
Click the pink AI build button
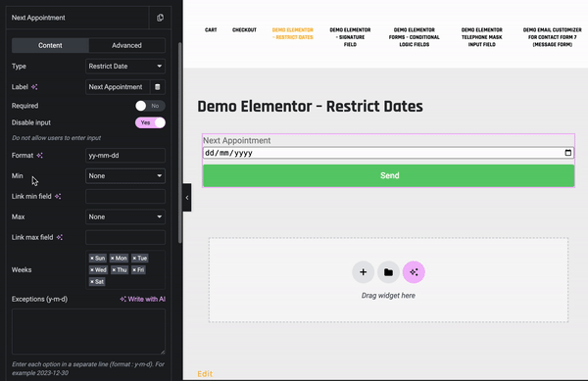point(414,272)
